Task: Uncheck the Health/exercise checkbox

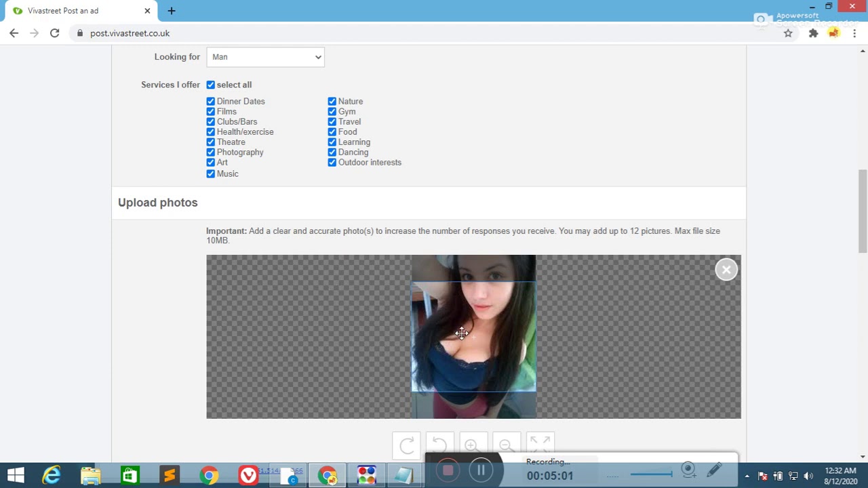Action: tap(210, 132)
